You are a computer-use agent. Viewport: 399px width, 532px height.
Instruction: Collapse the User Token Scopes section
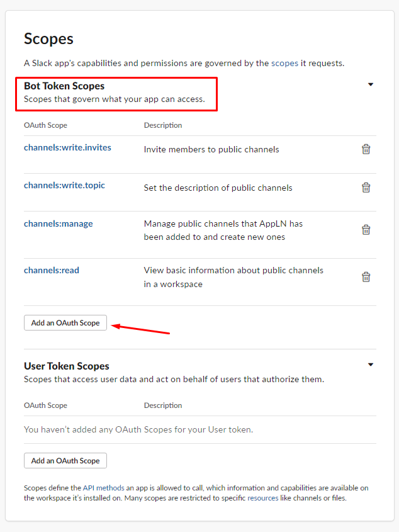tap(371, 365)
